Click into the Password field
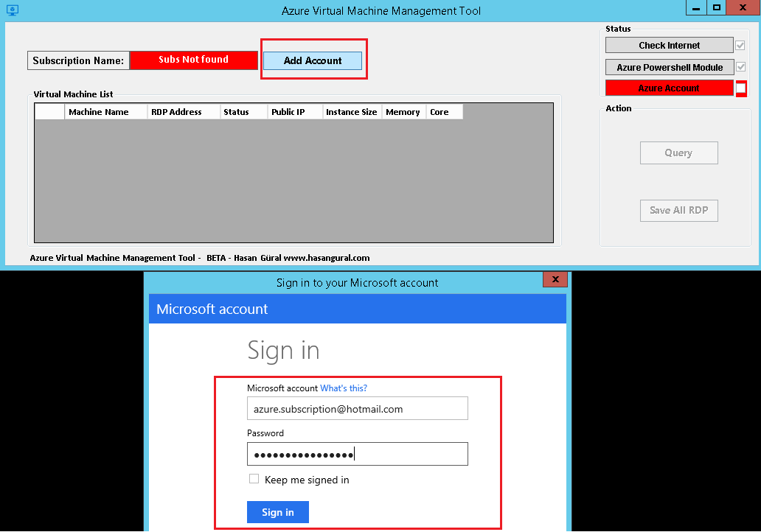761x532 pixels. pyautogui.click(x=357, y=454)
